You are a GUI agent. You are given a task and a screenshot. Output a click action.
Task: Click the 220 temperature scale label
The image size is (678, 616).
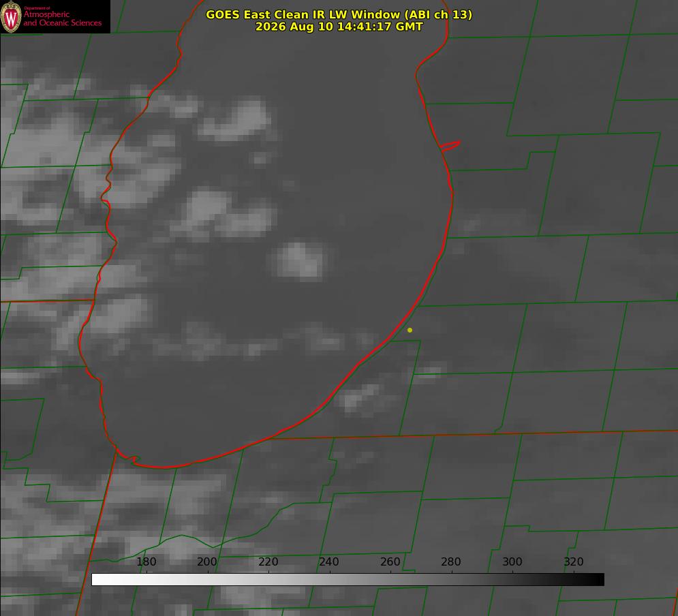pyautogui.click(x=268, y=561)
